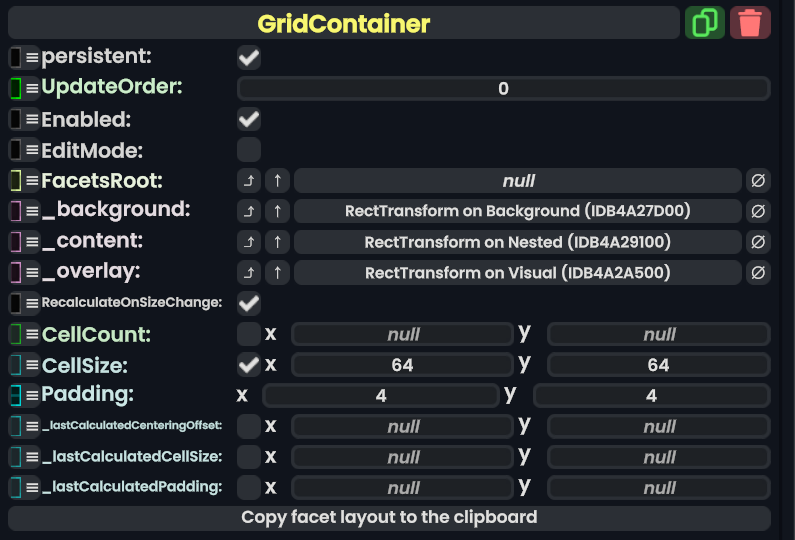The image size is (795, 540).
Task: Click Copy facet layout to the clipboard
Action: [x=389, y=518]
